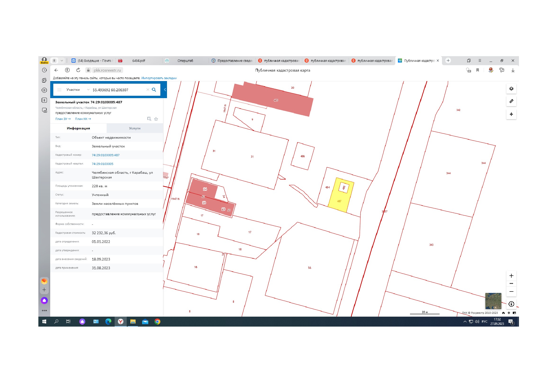The width and height of the screenshot is (554, 392).
Task: Switch to the Услуги tab
Action: pyautogui.click(x=135, y=128)
